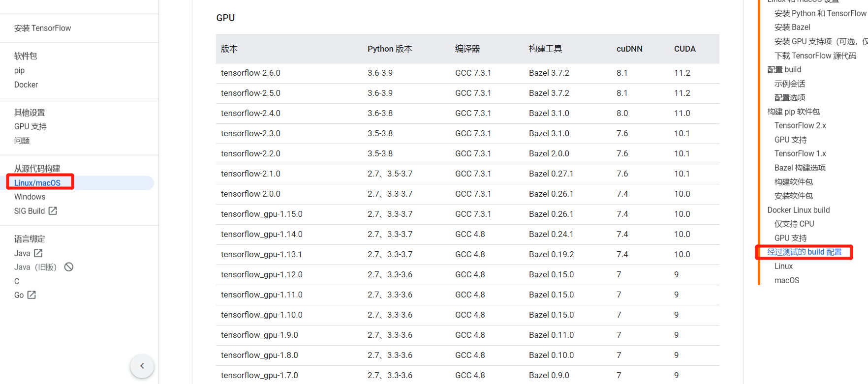Jump to Docker Linux build section
868x384 pixels.
tap(799, 210)
